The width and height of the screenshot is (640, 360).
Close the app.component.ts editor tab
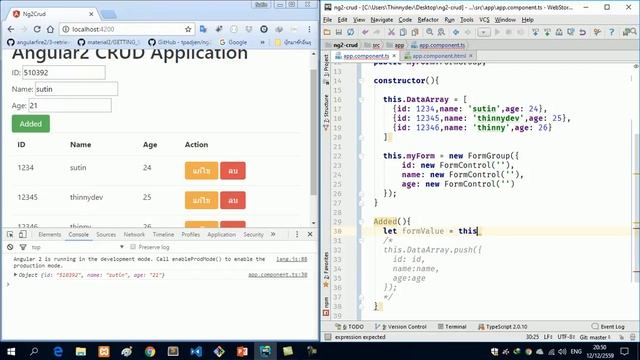point(394,56)
